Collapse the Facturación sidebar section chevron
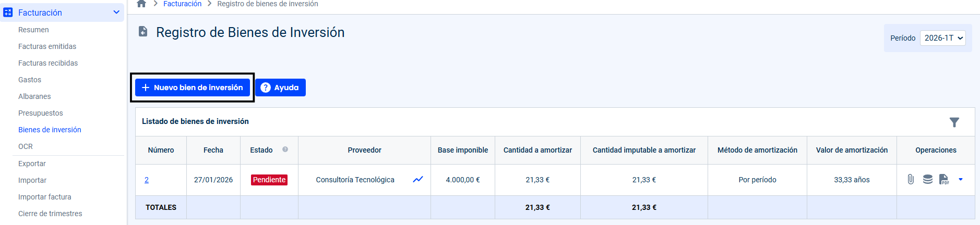This screenshot has width=980, height=225. [x=116, y=12]
